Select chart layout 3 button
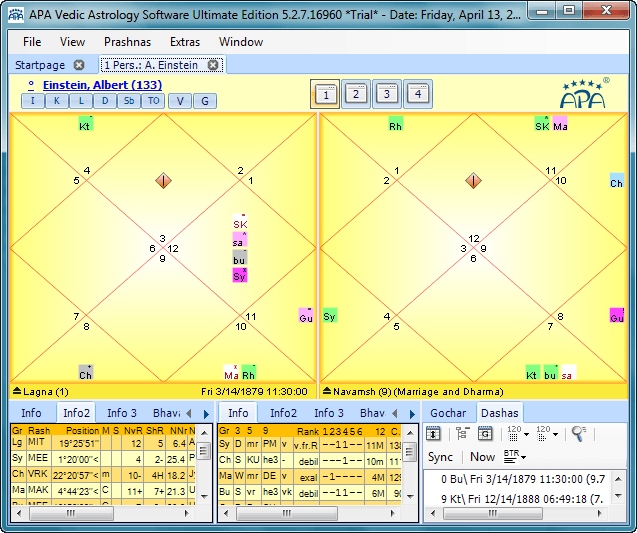This screenshot has height=533, width=637. 387,94
